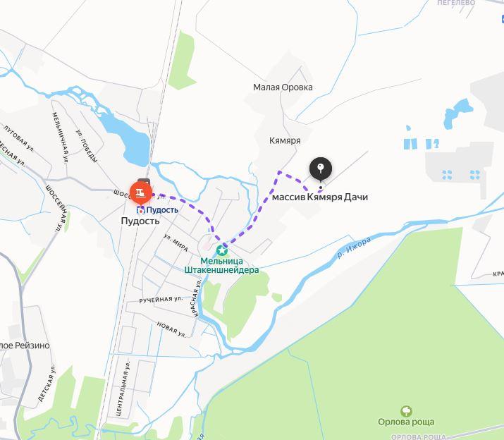Click the blue icon at top-right map edge

(503, 19)
